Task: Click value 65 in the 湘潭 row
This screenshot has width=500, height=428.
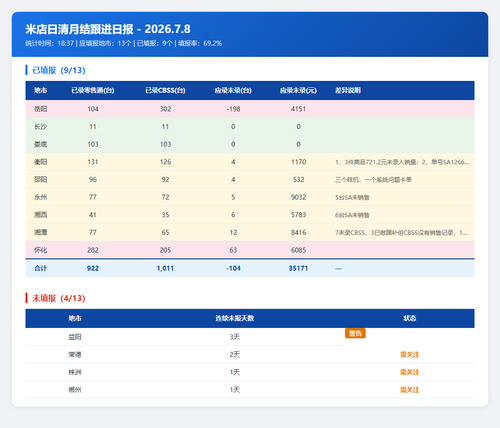Action: 165,232
